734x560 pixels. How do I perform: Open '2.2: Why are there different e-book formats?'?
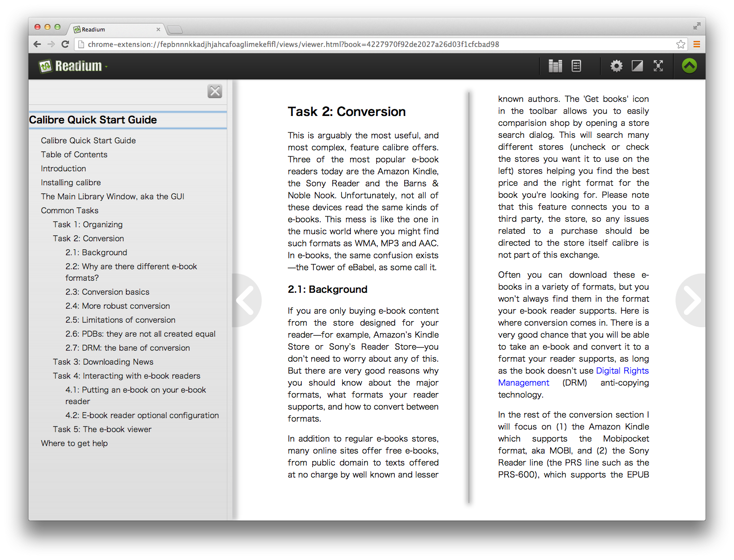[131, 272]
